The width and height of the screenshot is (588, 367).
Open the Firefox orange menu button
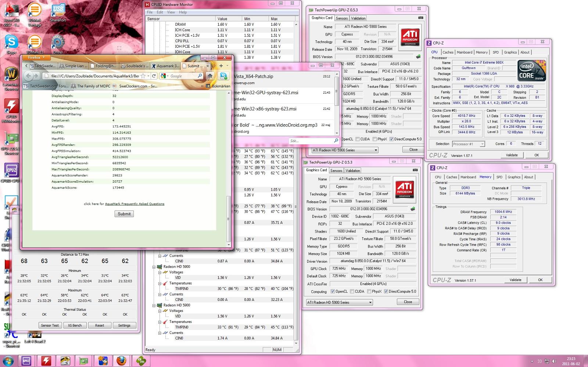click(x=36, y=57)
